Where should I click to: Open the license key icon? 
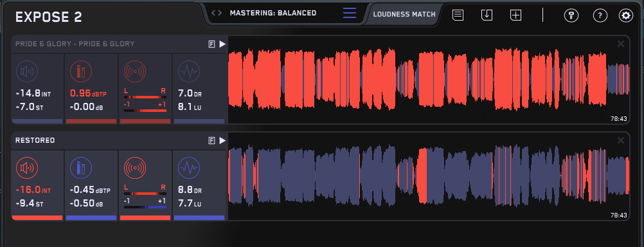coord(571,15)
